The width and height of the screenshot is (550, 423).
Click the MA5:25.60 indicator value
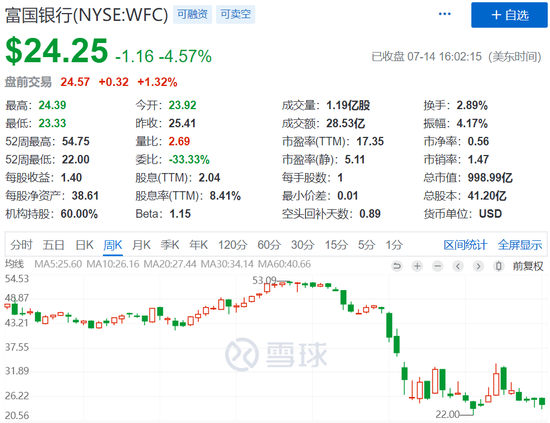point(58,264)
